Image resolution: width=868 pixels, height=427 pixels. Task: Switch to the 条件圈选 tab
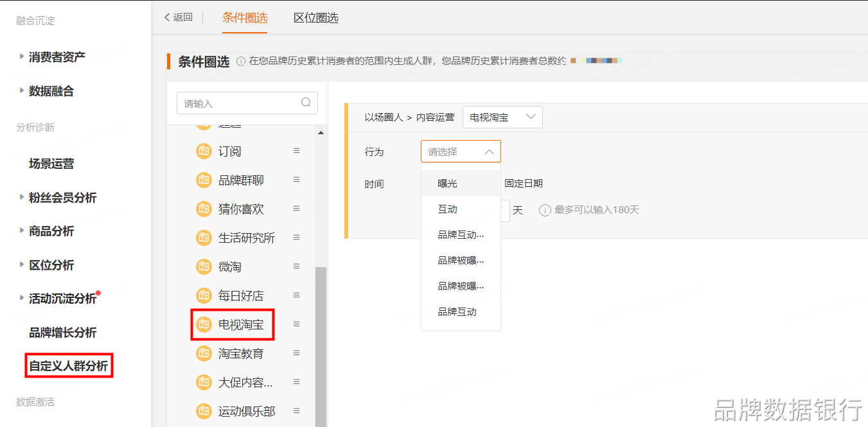pos(245,18)
